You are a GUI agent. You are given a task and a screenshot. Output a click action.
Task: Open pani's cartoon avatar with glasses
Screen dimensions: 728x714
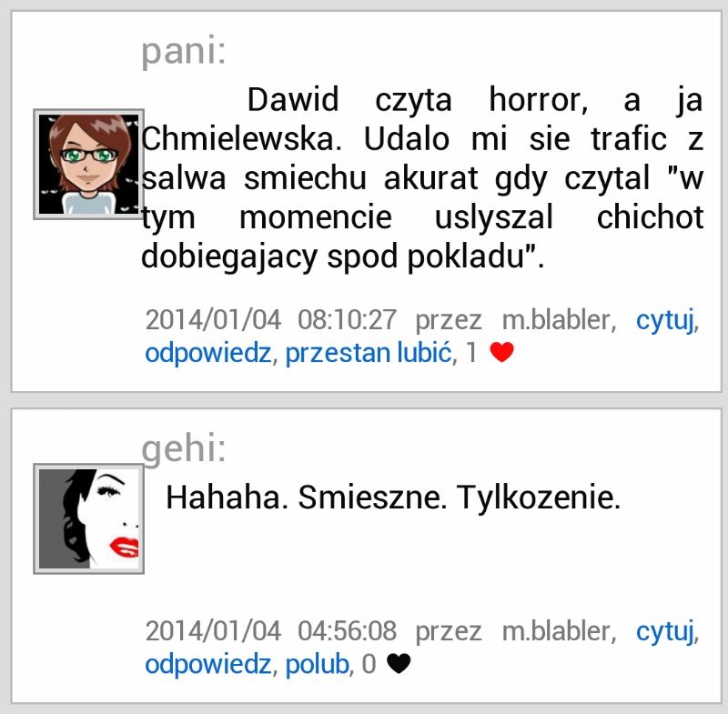[x=88, y=165]
